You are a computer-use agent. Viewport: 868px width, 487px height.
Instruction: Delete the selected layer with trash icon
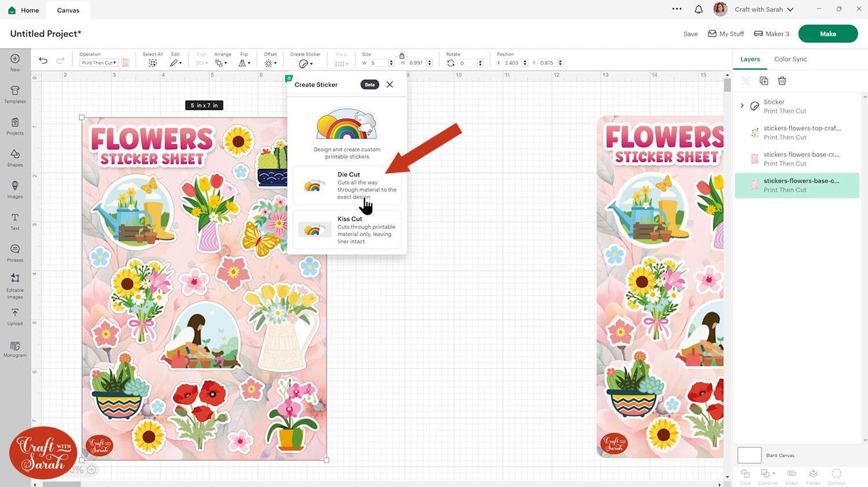point(782,81)
